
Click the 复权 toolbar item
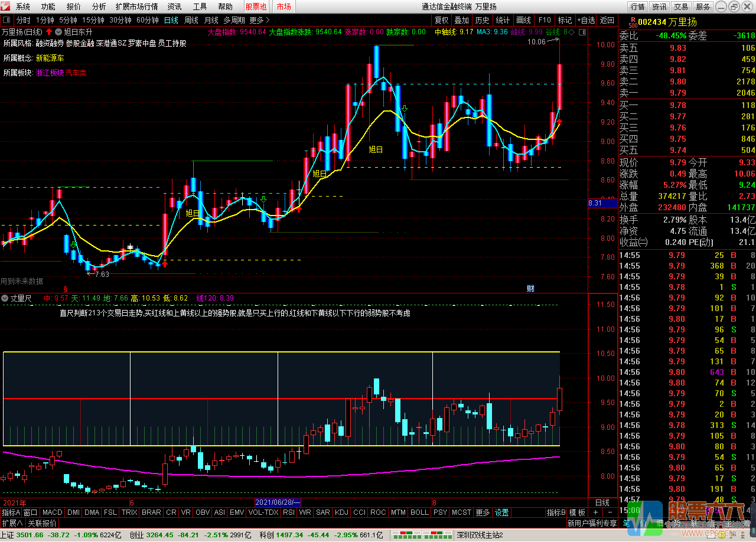[441, 20]
